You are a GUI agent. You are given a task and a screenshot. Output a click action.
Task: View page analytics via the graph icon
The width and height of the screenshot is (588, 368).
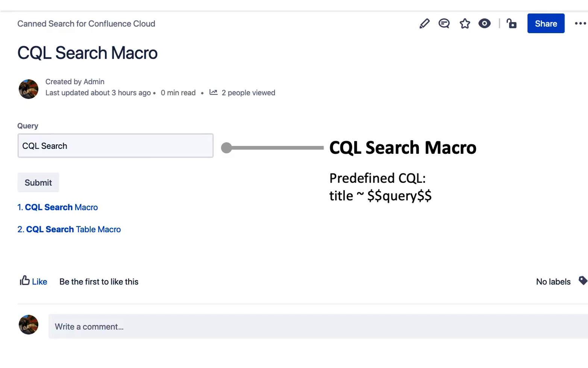coord(213,92)
